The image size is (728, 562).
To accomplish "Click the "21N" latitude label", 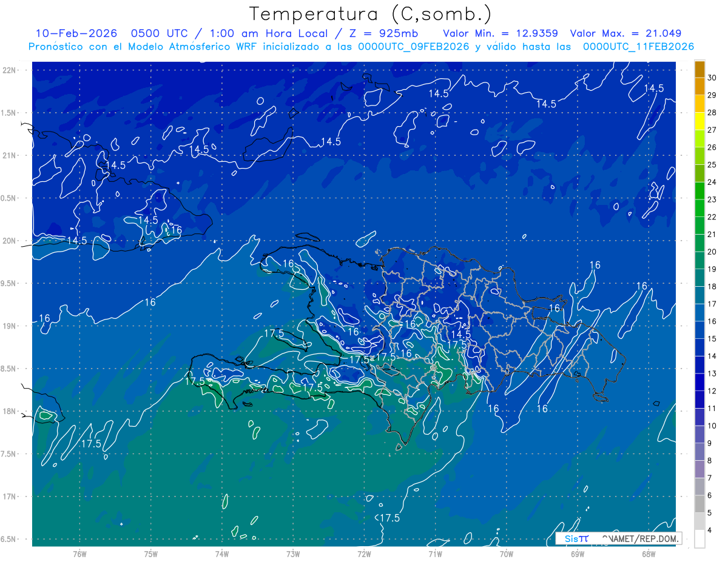I will pos(9,156).
